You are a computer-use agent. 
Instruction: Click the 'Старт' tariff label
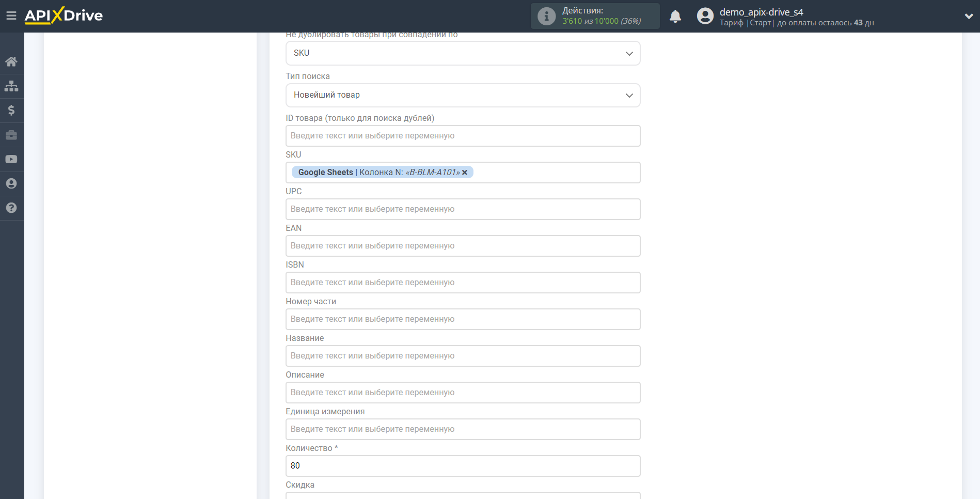point(760,23)
